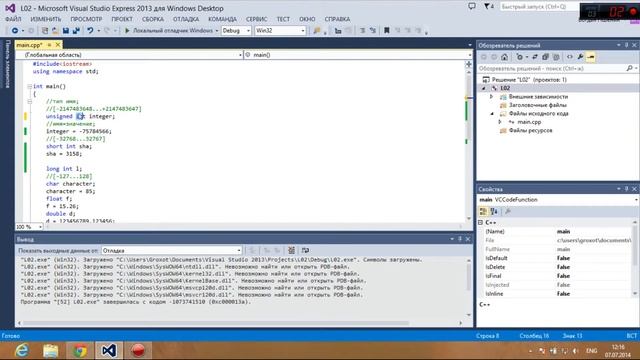Click the Open File toolbar icon
This screenshot has width=640, height=360.
click(55, 31)
